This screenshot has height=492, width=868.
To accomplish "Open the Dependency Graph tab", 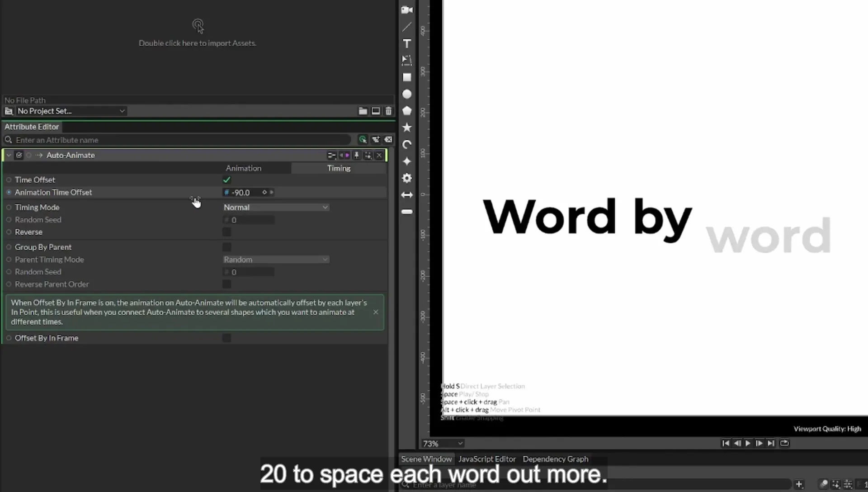I will [x=556, y=459].
